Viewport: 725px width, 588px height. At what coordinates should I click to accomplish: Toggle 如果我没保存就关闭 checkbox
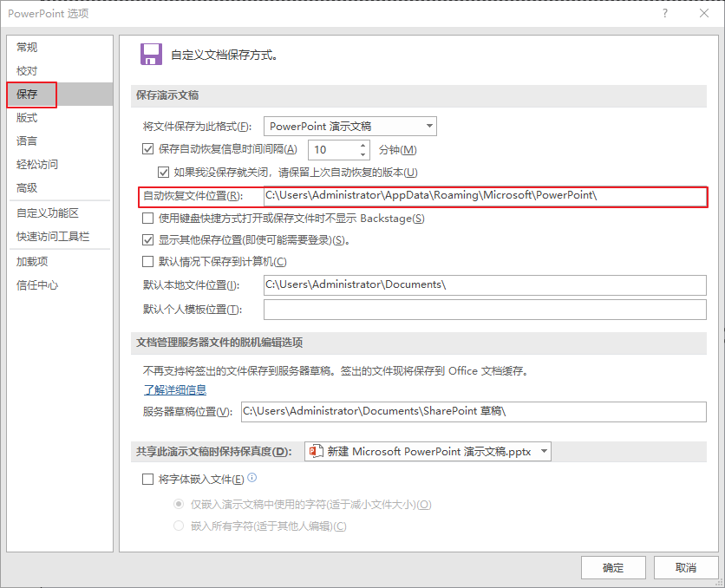tap(163, 173)
